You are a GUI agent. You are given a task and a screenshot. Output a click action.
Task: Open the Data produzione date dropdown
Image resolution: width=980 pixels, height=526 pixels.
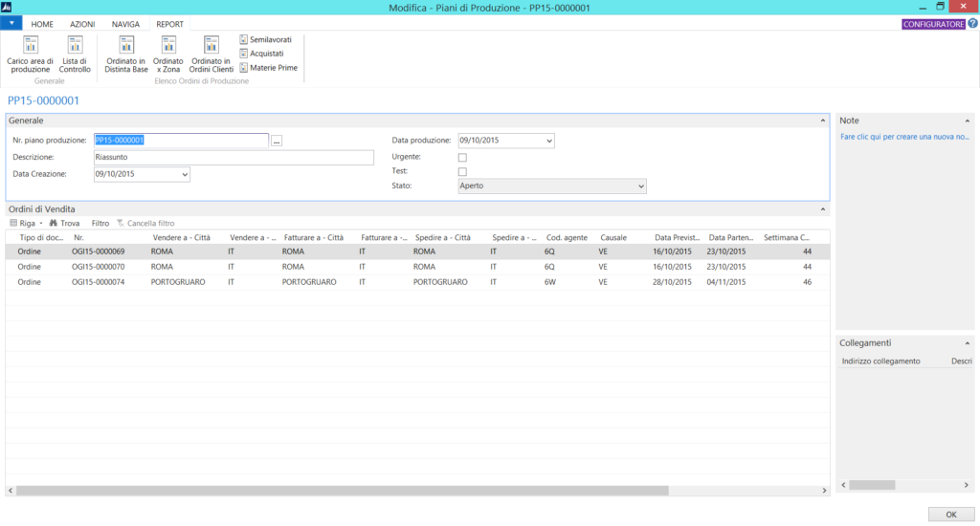click(548, 141)
